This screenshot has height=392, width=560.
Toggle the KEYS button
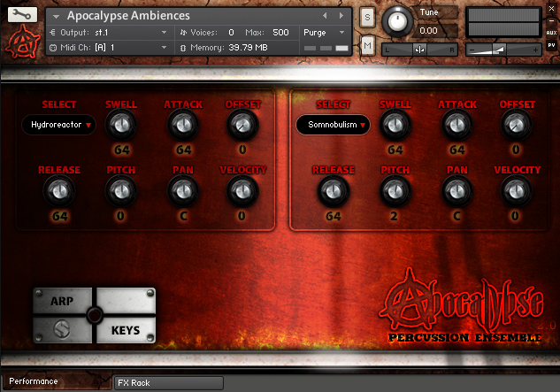tap(126, 330)
